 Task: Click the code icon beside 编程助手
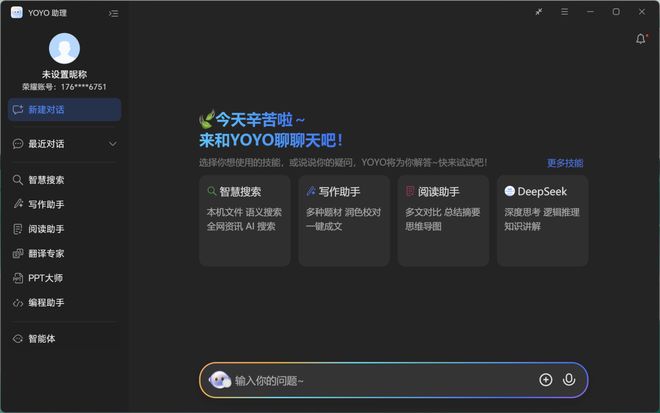point(18,303)
